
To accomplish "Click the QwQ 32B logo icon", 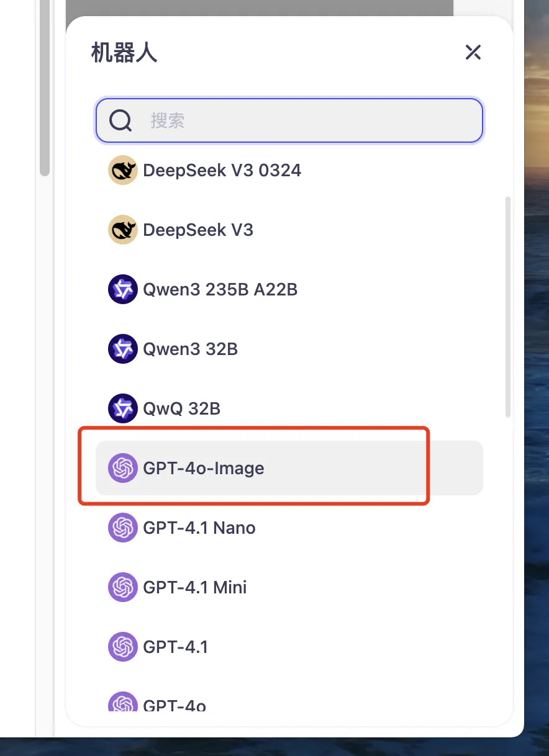I will [x=123, y=408].
